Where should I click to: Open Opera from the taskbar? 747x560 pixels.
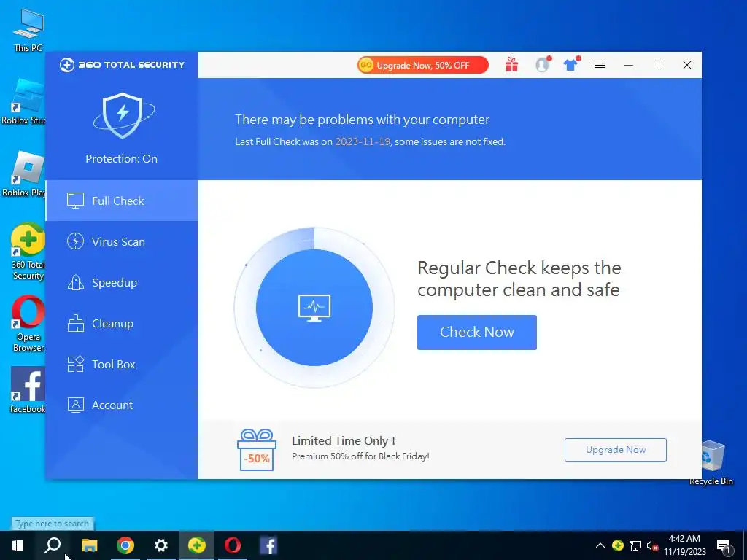pyautogui.click(x=233, y=545)
